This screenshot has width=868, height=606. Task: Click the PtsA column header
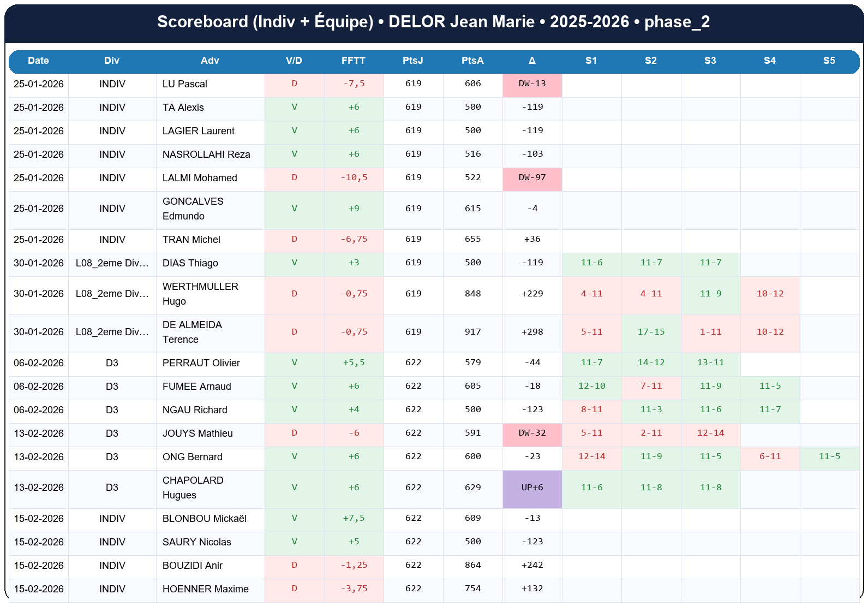coord(472,61)
